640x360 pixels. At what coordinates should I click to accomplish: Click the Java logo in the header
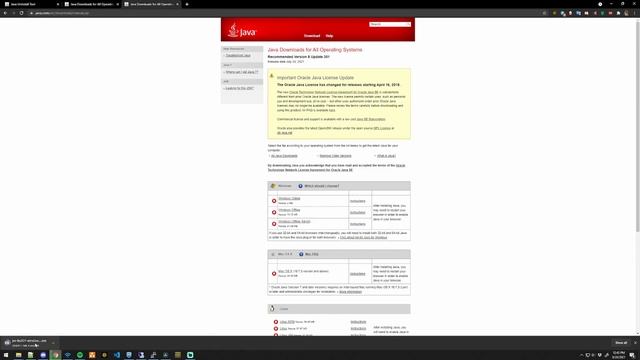click(242, 30)
